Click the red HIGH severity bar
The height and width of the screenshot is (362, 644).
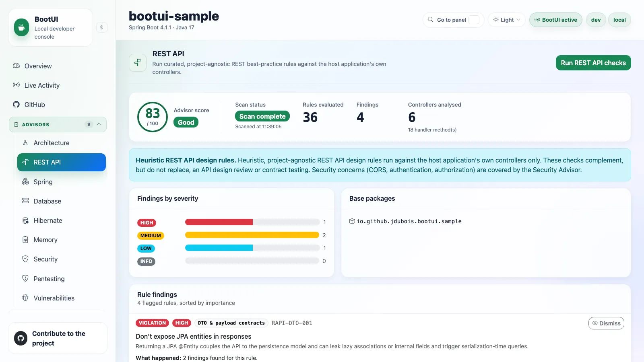pyautogui.click(x=219, y=222)
